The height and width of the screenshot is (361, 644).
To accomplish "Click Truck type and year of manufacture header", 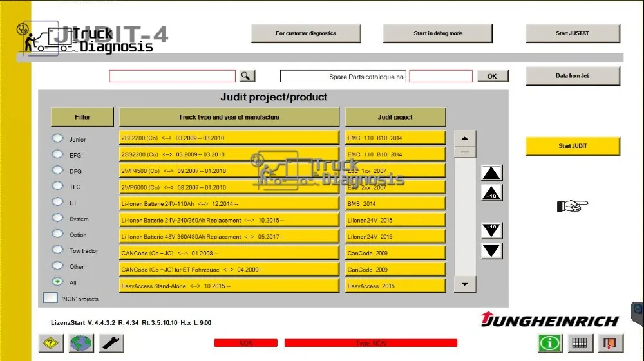I will click(x=229, y=117).
